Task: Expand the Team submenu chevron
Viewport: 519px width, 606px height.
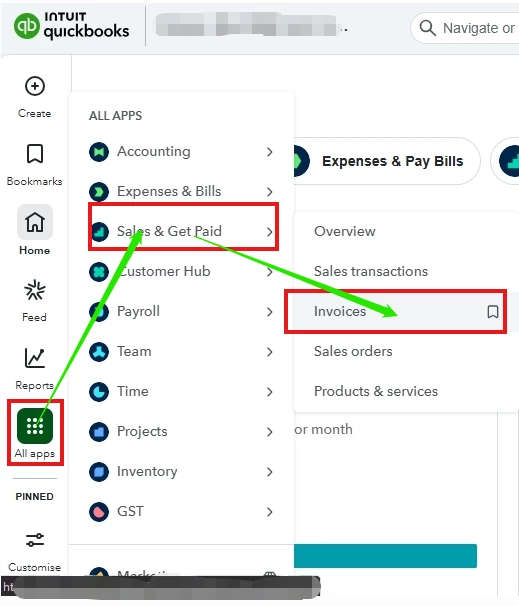Action: [270, 352]
